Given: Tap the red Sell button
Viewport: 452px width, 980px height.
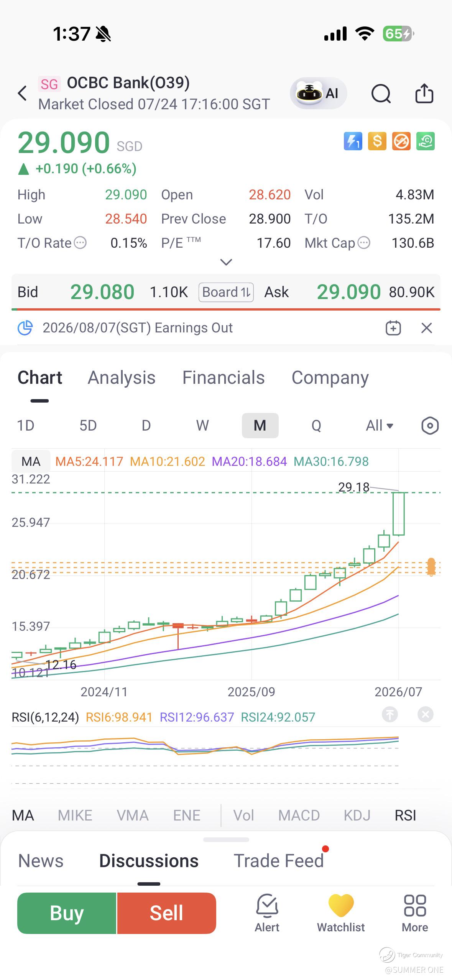Looking at the screenshot, I should click(166, 913).
